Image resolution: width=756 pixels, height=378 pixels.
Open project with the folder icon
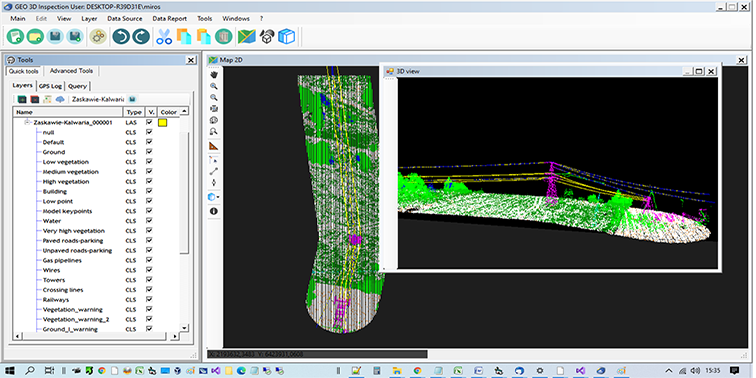pyautogui.click(x=36, y=36)
